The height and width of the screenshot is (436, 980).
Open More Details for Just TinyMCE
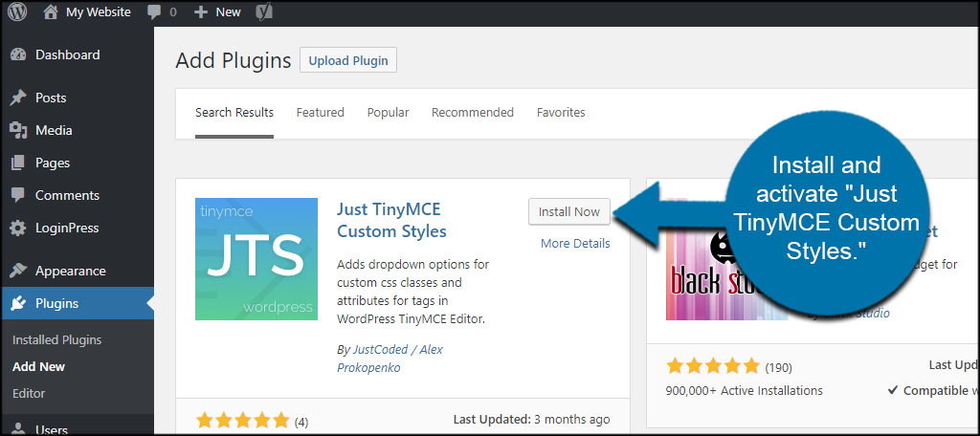click(x=575, y=244)
